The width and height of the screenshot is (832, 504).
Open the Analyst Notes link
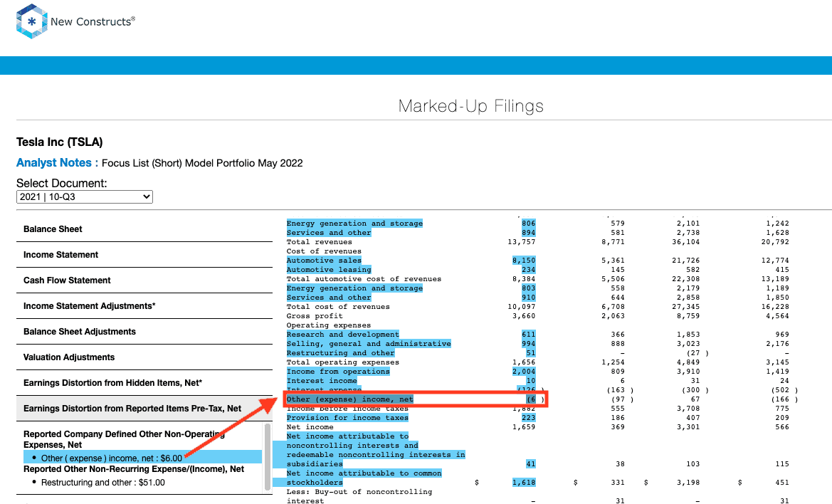coord(53,163)
